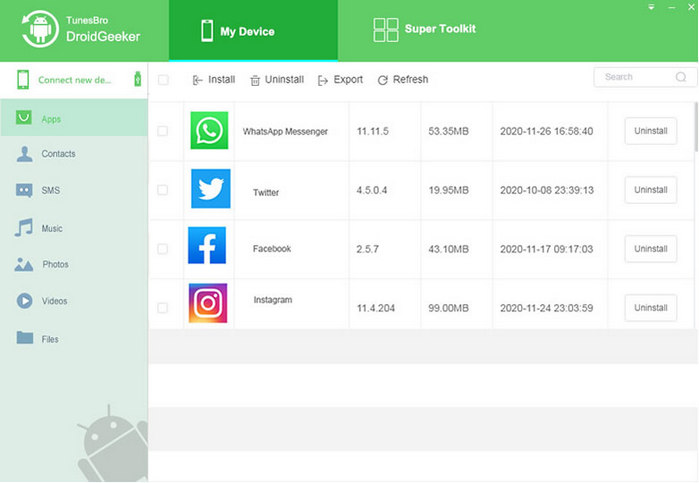Check the WhatsApp Messenger row checkbox
This screenshot has height=483, width=699.
tap(163, 131)
